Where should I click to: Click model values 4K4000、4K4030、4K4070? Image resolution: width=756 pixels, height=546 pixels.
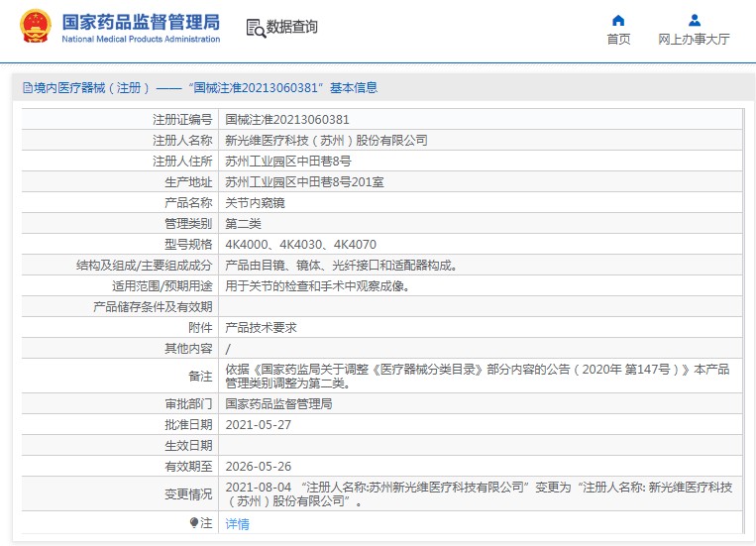pyautogui.click(x=301, y=244)
